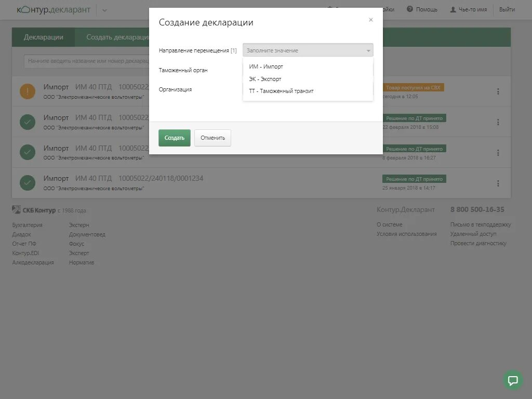Click Решение по ДТ принято badge dated 22 февраля
This screenshot has width=532, height=399.
pyautogui.click(x=414, y=118)
